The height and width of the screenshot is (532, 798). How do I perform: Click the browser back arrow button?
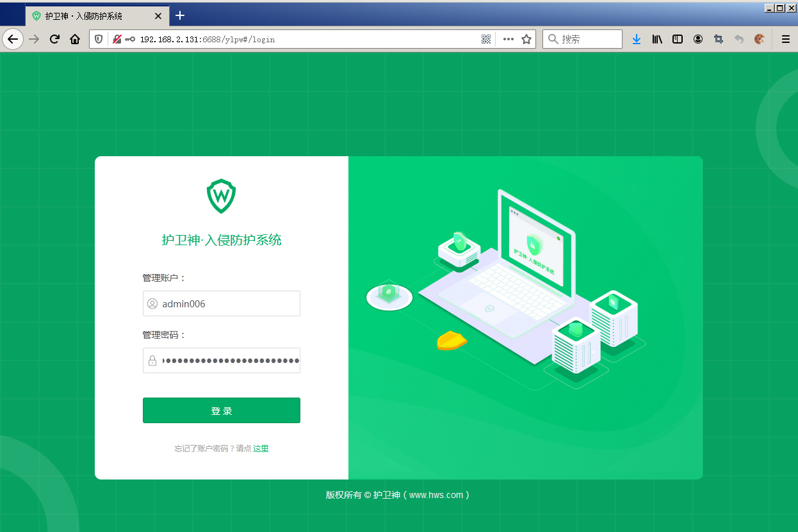(13, 39)
